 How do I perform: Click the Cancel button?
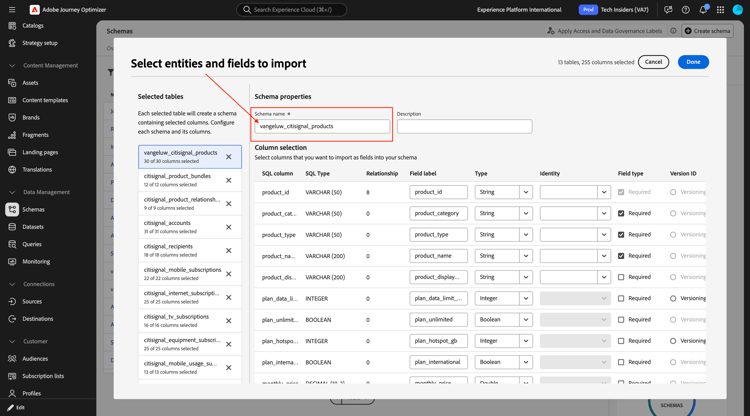pos(653,62)
